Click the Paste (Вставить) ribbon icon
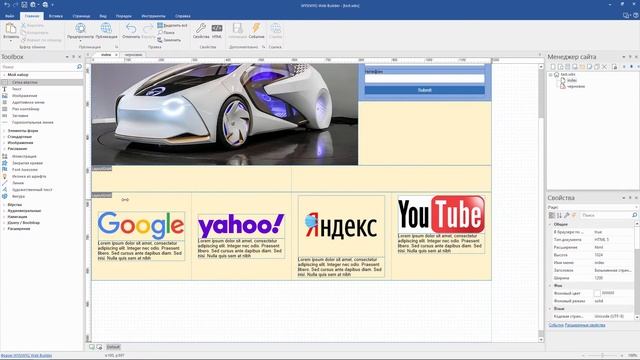This screenshot has height=360, width=640. (11, 29)
